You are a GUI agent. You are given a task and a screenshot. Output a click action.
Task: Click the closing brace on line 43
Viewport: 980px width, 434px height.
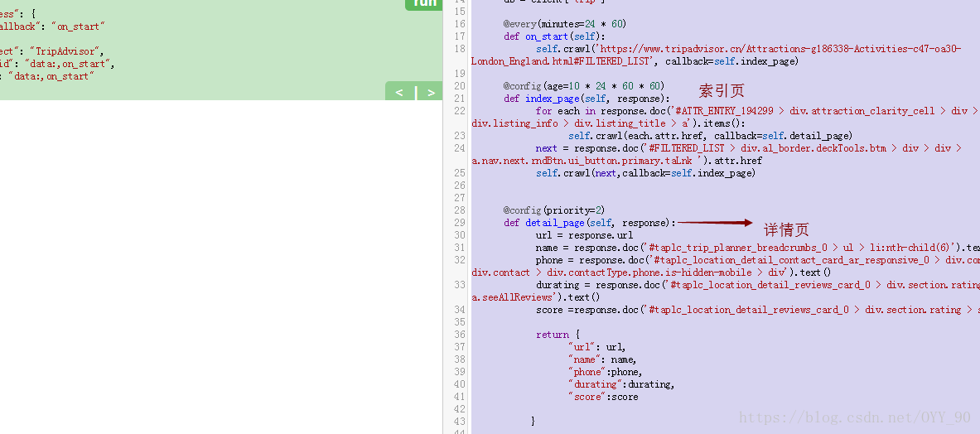533,422
